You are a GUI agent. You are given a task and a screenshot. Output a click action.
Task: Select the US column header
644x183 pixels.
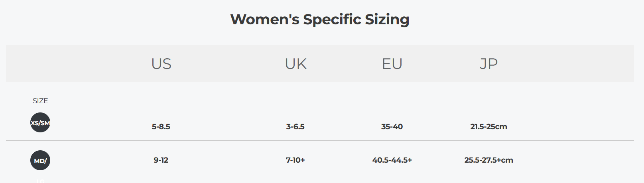pyautogui.click(x=161, y=64)
